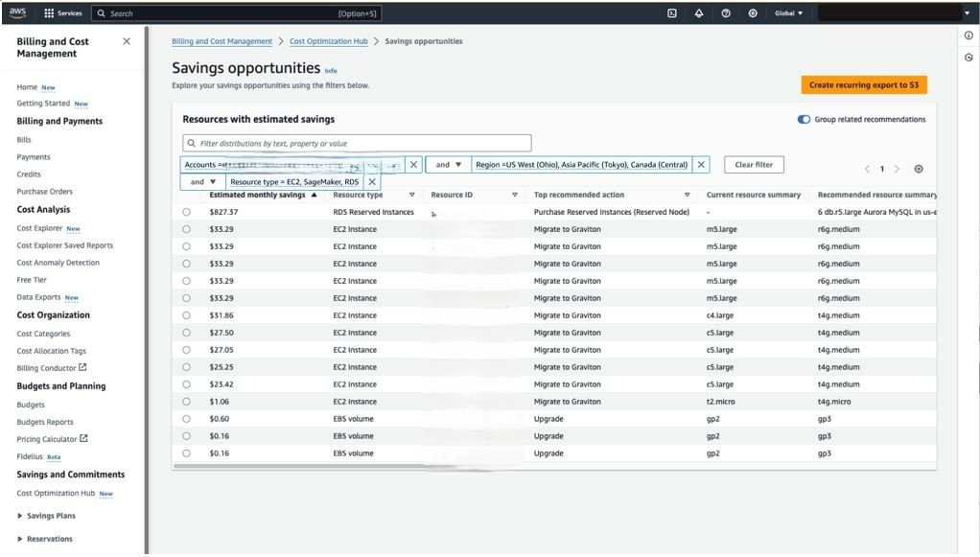Click the Clear filter button

pos(754,164)
